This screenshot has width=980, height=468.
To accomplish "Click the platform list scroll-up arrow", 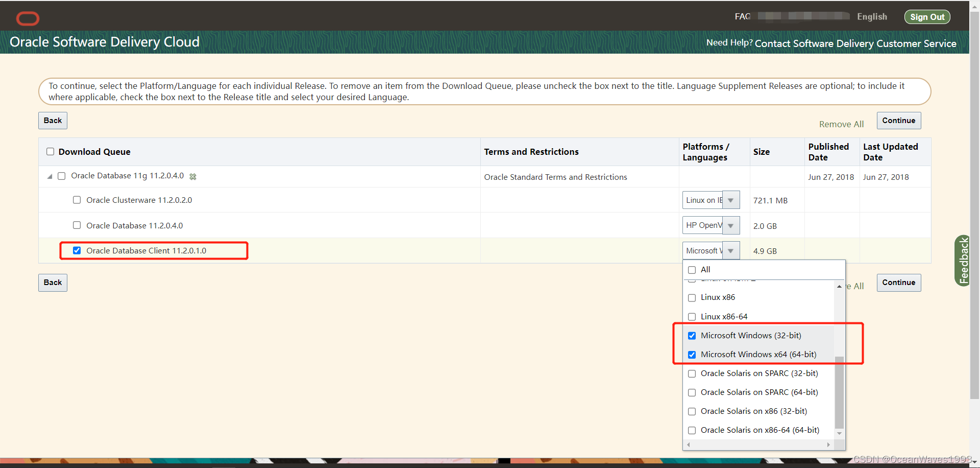I will [x=839, y=287].
